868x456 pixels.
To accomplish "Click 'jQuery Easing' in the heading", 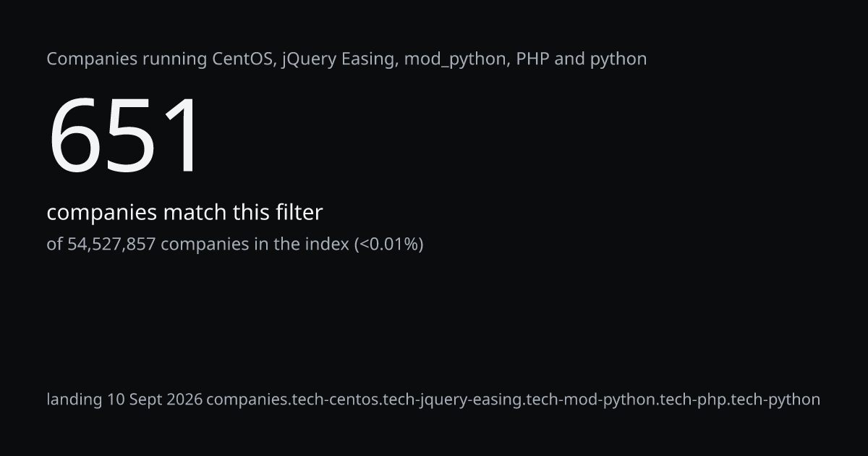I will [x=340, y=59].
